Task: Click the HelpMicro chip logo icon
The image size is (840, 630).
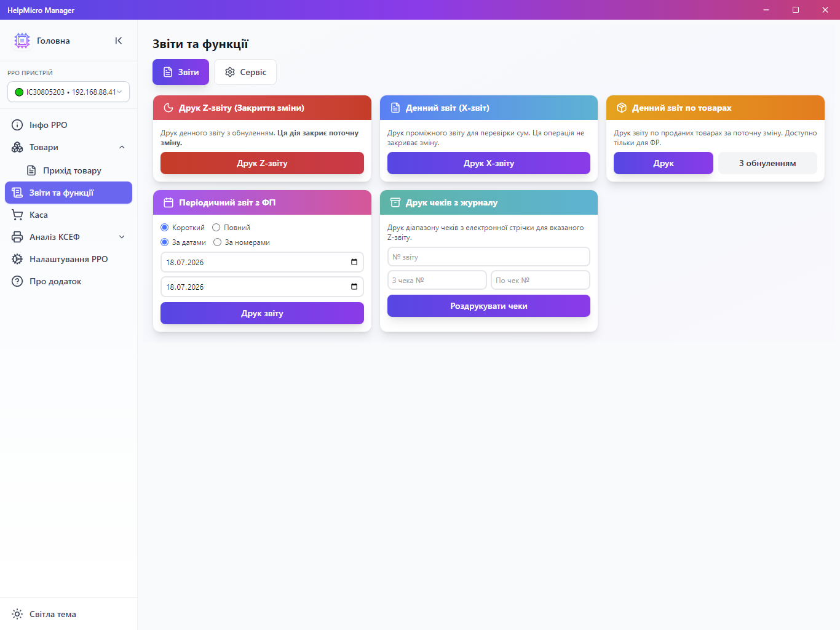Action: click(x=22, y=41)
